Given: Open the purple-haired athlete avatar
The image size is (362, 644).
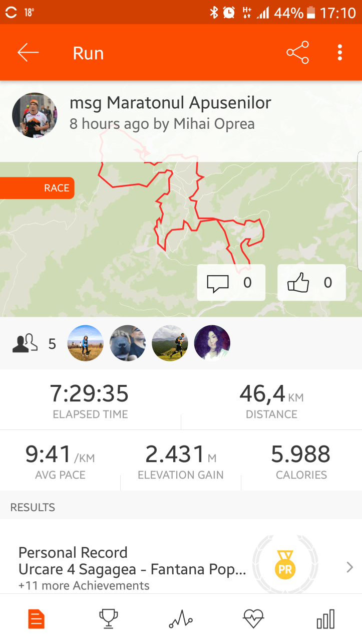Looking at the screenshot, I should tap(212, 343).
